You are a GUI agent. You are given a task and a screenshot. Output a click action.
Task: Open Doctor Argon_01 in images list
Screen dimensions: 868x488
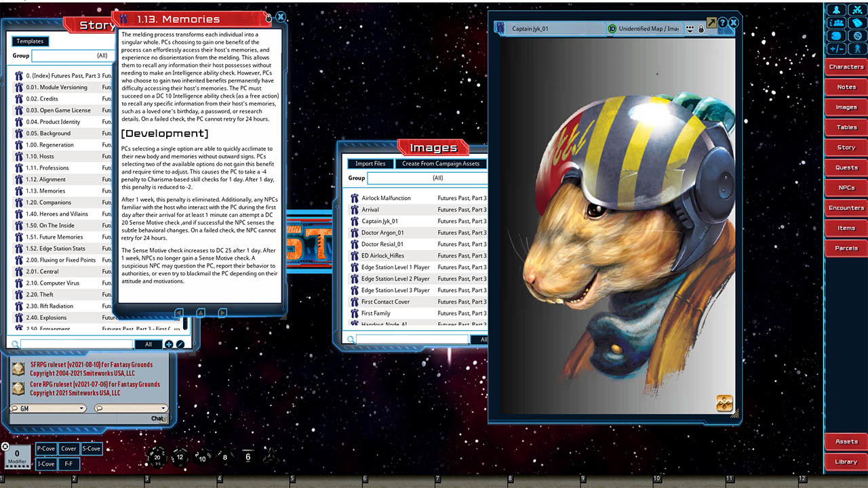pyautogui.click(x=382, y=232)
